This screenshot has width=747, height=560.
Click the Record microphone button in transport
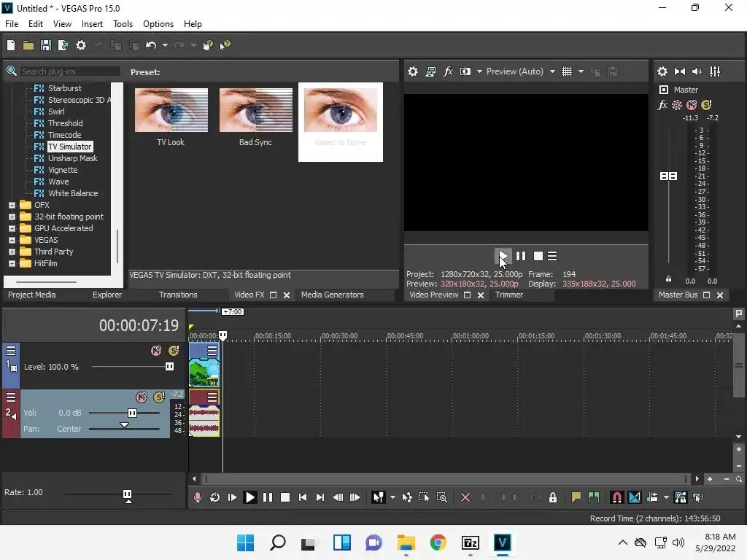[197, 497]
